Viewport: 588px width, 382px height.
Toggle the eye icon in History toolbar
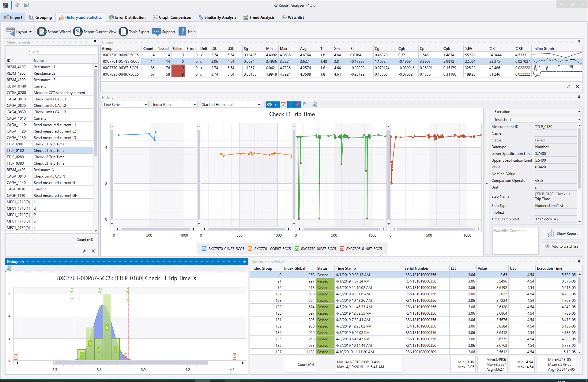269,104
